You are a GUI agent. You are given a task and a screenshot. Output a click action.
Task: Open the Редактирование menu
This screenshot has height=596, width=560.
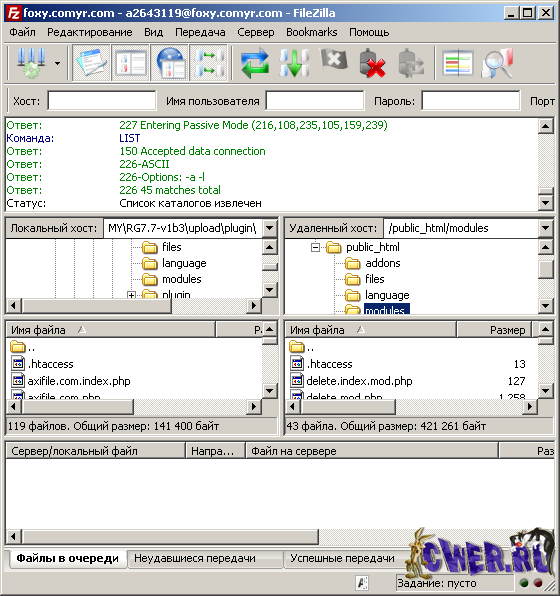pyautogui.click(x=90, y=32)
